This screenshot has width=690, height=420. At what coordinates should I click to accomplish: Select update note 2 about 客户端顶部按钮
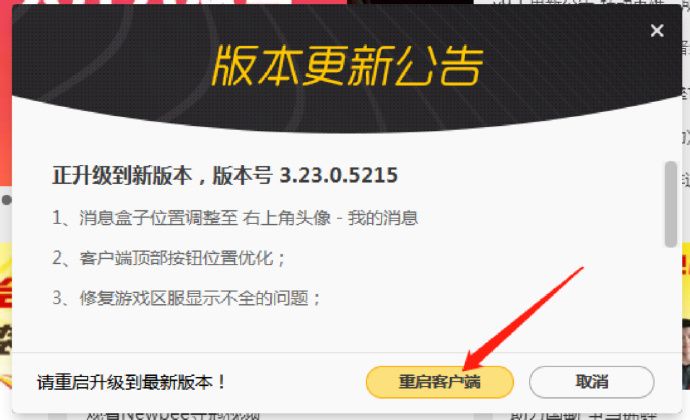[169, 258]
